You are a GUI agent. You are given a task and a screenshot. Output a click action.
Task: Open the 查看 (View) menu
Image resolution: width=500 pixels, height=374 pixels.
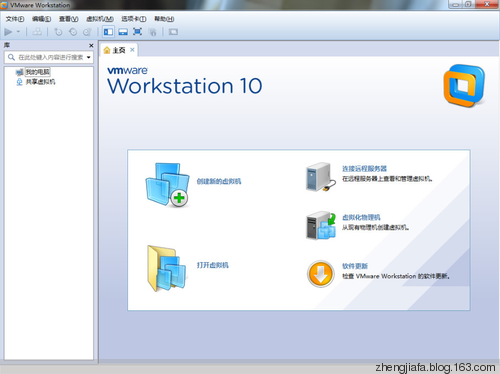(68, 19)
